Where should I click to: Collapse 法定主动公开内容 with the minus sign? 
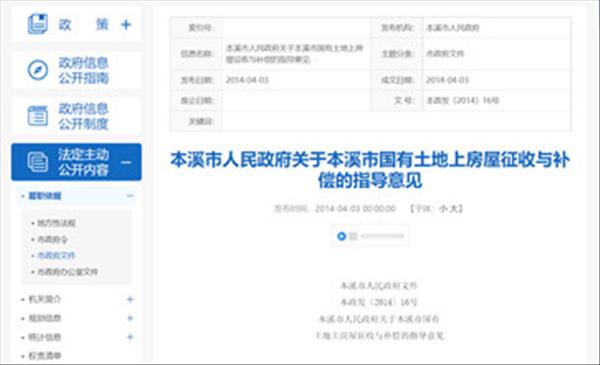click(126, 163)
